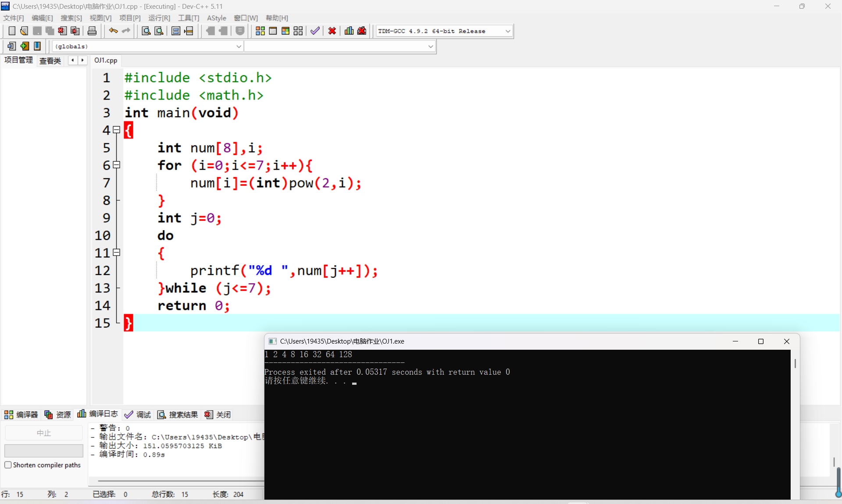Click the 关闭 button in bottom panel

[218, 415]
